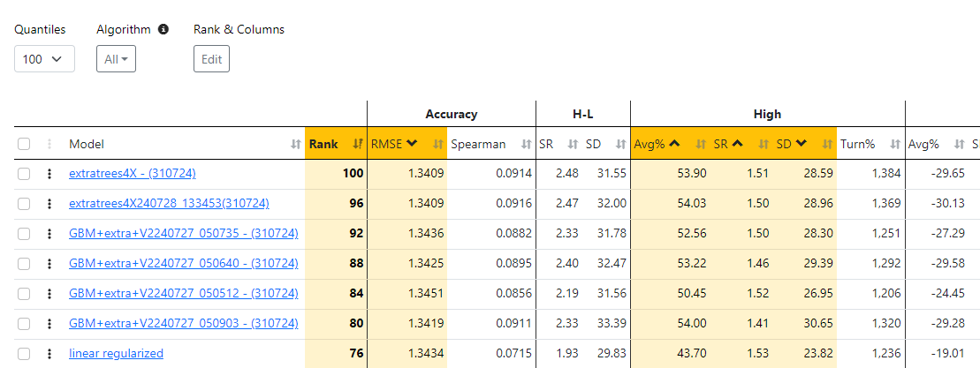Open extratrees4X240728_133453(310724) model link
Image resolution: width=980 pixels, height=368 pixels.
tap(170, 204)
